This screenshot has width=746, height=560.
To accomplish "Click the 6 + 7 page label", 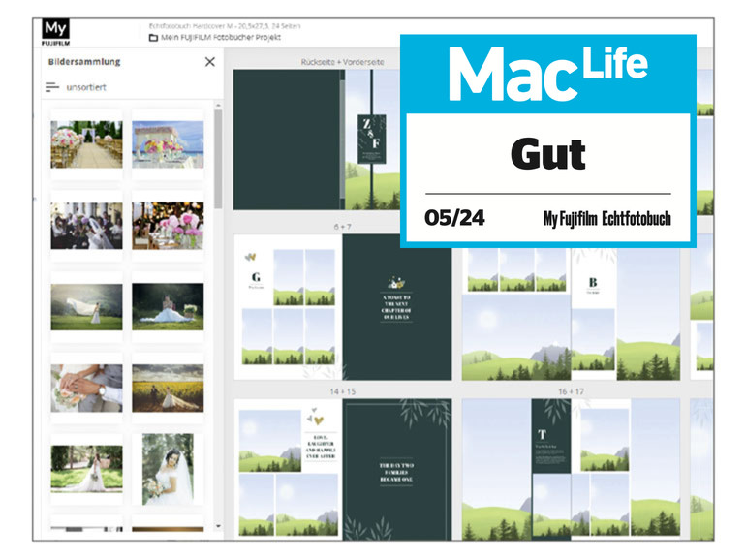I will point(342,227).
